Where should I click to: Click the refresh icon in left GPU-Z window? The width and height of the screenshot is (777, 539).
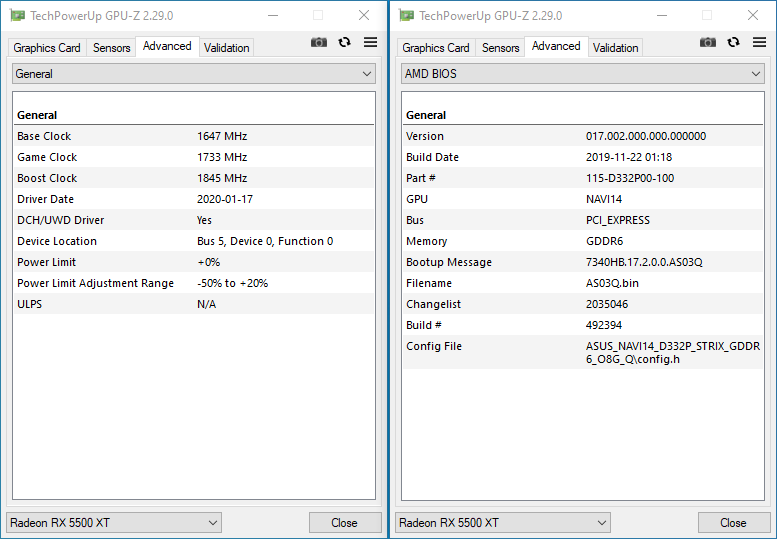345,42
